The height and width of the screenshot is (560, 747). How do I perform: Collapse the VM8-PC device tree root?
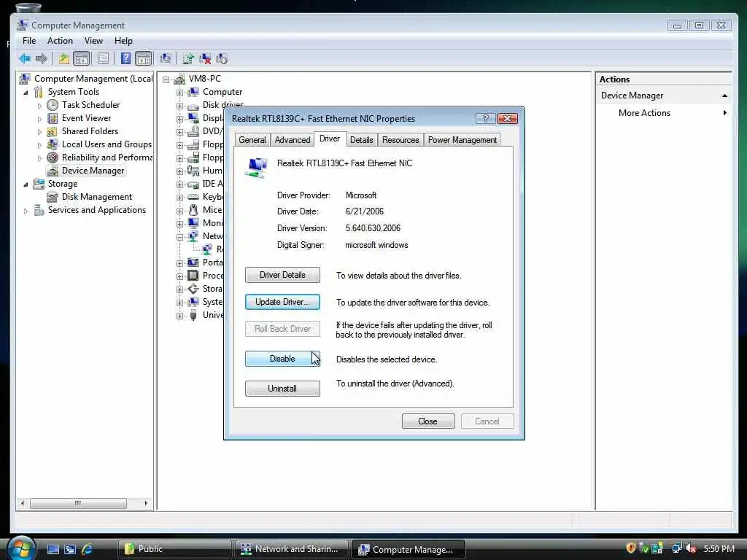tap(166, 79)
